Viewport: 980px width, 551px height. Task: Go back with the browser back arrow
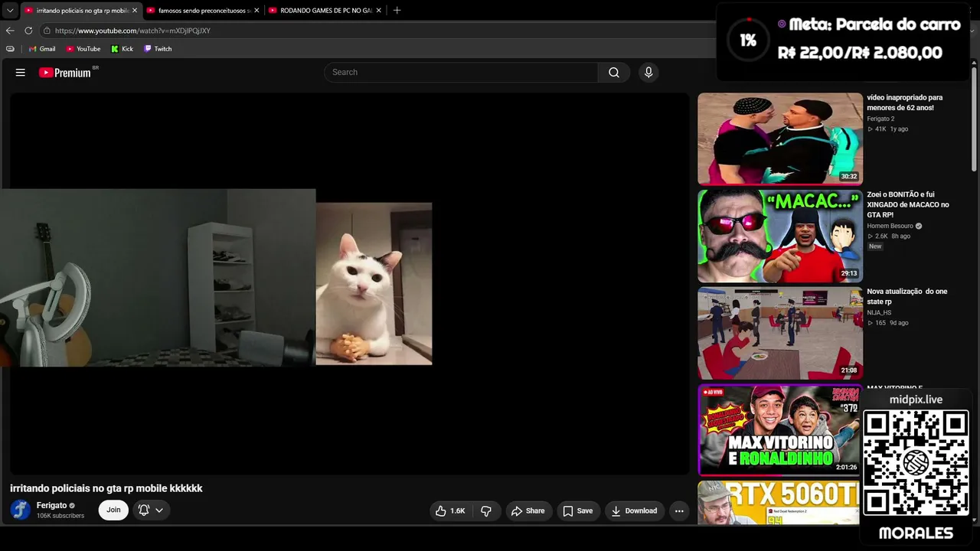[x=10, y=31]
